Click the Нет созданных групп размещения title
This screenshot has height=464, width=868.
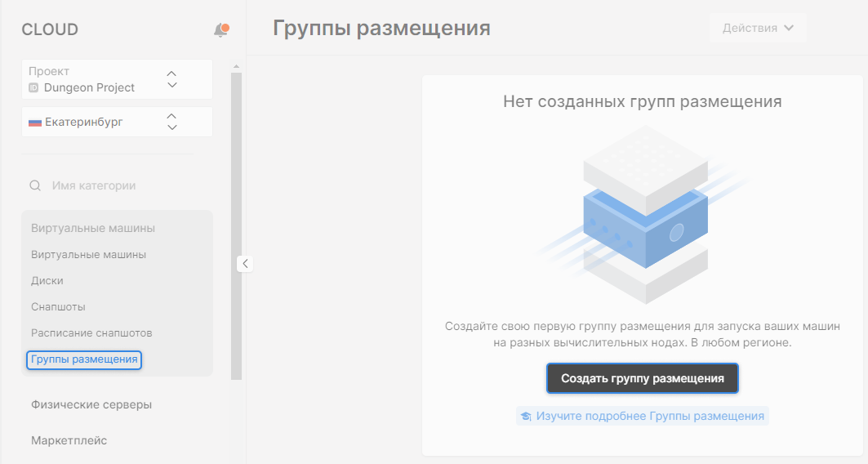coord(642,102)
